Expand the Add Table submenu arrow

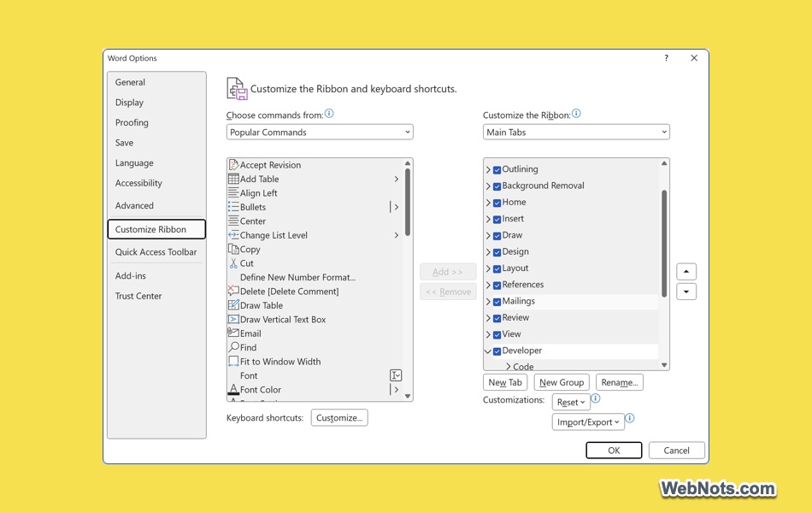396,179
